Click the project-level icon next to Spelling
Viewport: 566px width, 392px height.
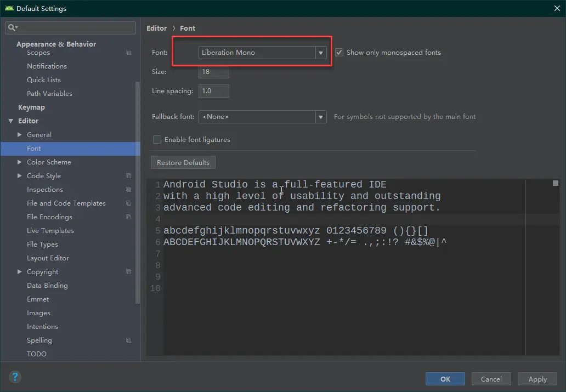pyautogui.click(x=128, y=340)
